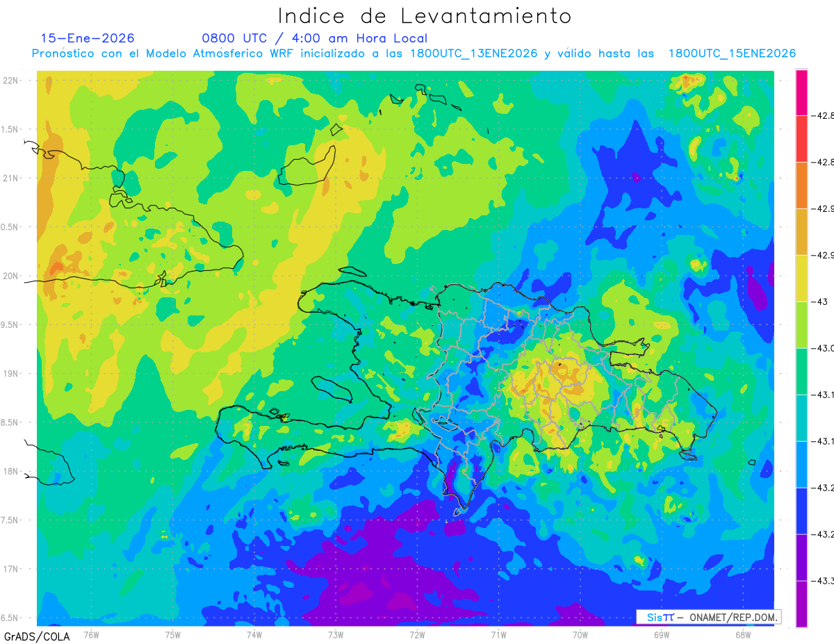Click the '20N' latitude label

click(11, 276)
